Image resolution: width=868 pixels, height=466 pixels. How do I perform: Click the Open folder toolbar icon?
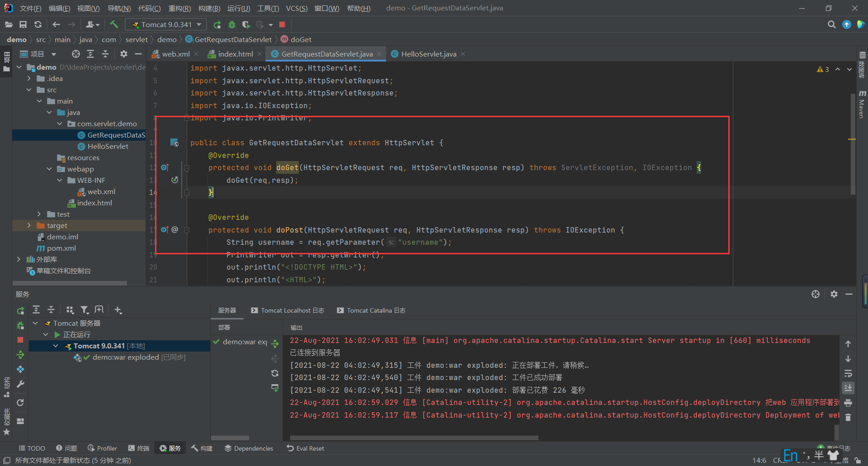point(9,24)
